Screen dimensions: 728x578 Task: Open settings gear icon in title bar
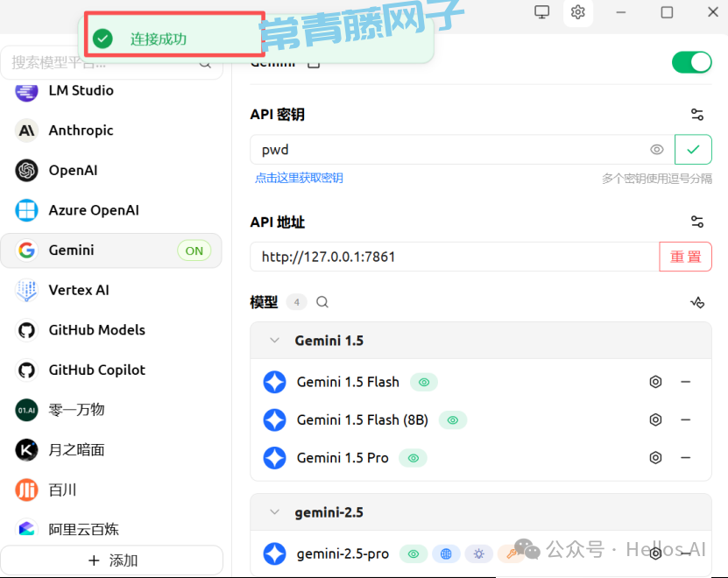[x=577, y=12]
